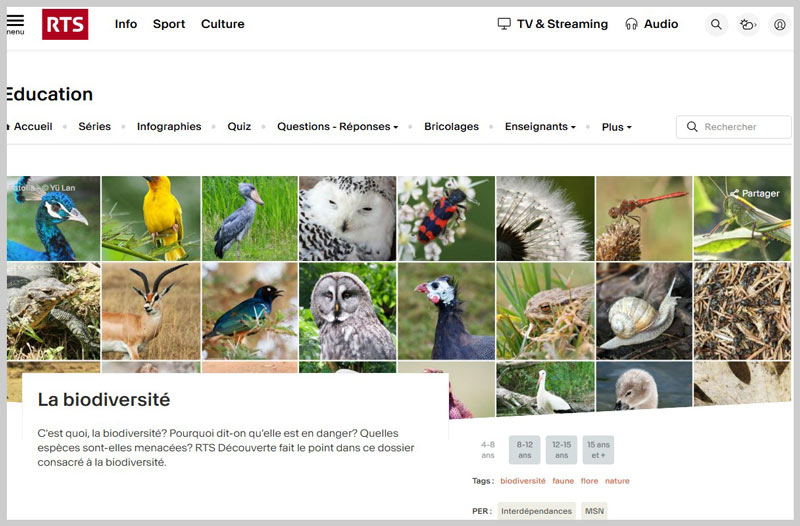
Task: Expand the Questions - Réponses dropdown
Action: coord(337,127)
